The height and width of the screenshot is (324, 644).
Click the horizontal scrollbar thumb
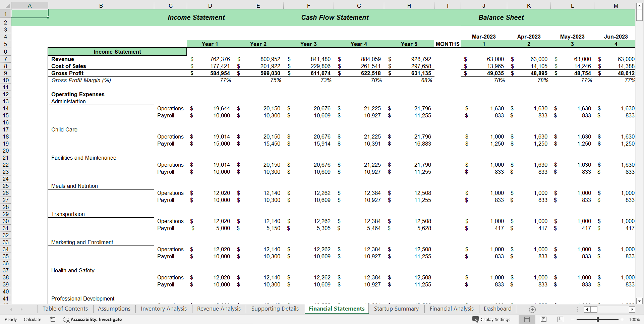[x=594, y=309]
